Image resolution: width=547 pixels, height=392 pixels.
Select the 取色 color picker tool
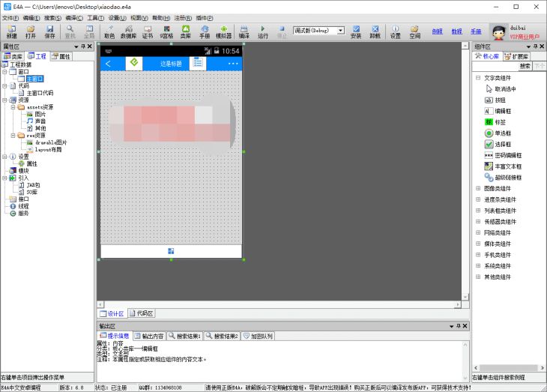pos(109,31)
